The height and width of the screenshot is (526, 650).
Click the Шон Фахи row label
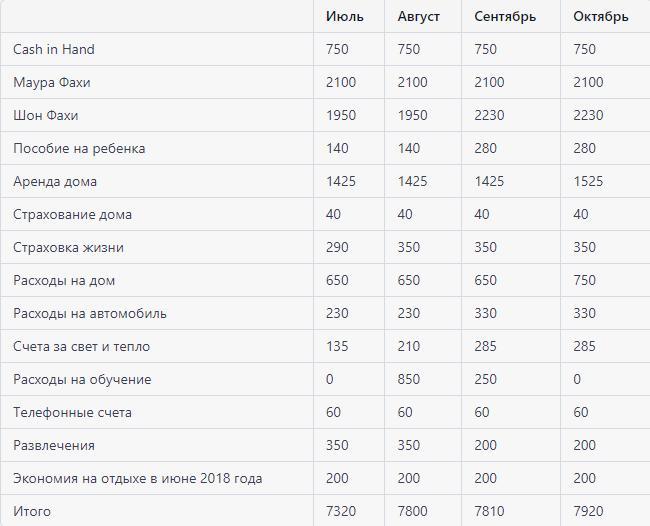pyautogui.click(x=46, y=115)
